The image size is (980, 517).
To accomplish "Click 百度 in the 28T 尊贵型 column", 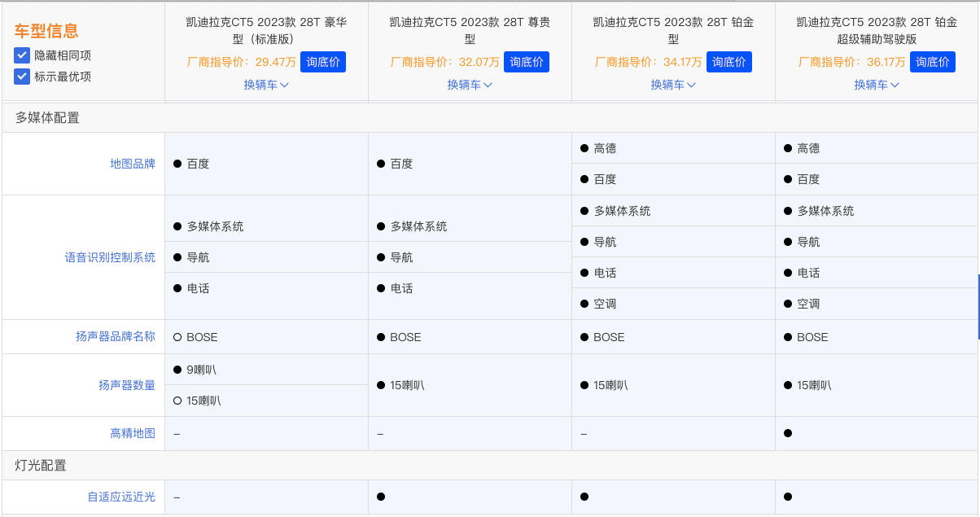I will [401, 164].
